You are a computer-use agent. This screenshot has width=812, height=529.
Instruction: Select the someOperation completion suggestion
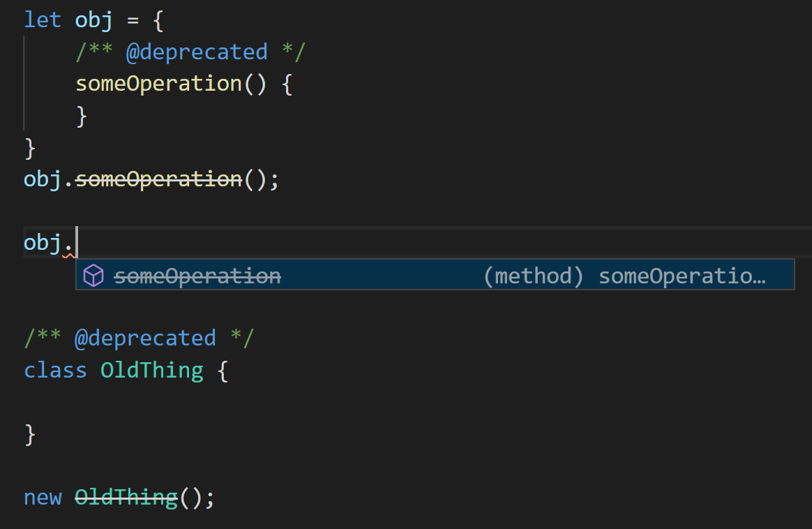(x=197, y=275)
